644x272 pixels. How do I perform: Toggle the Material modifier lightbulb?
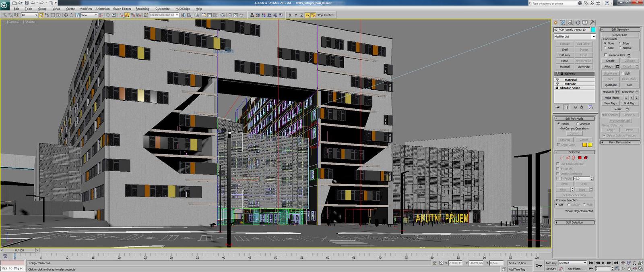click(x=557, y=80)
